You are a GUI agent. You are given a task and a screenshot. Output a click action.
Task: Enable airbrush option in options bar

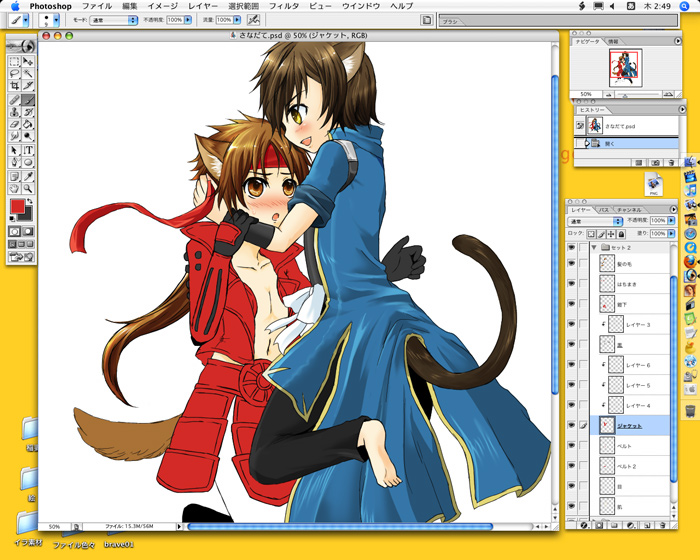click(254, 20)
